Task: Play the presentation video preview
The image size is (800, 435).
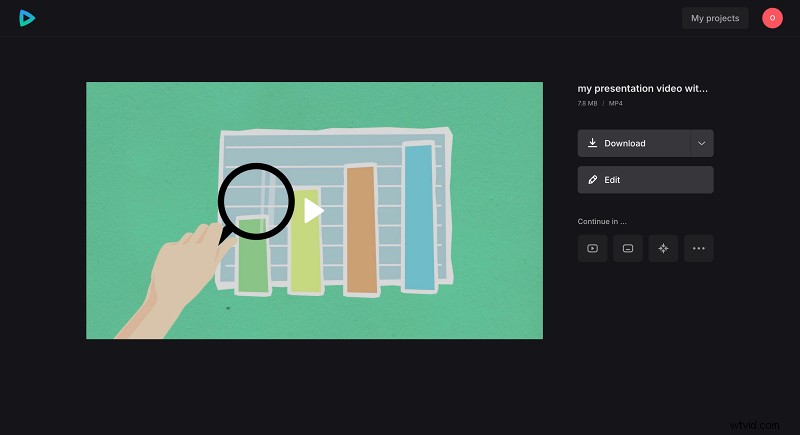Action: pos(314,210)
